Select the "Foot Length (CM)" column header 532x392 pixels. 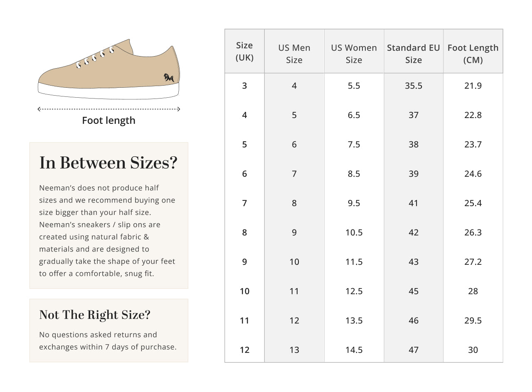pos(473,54)
